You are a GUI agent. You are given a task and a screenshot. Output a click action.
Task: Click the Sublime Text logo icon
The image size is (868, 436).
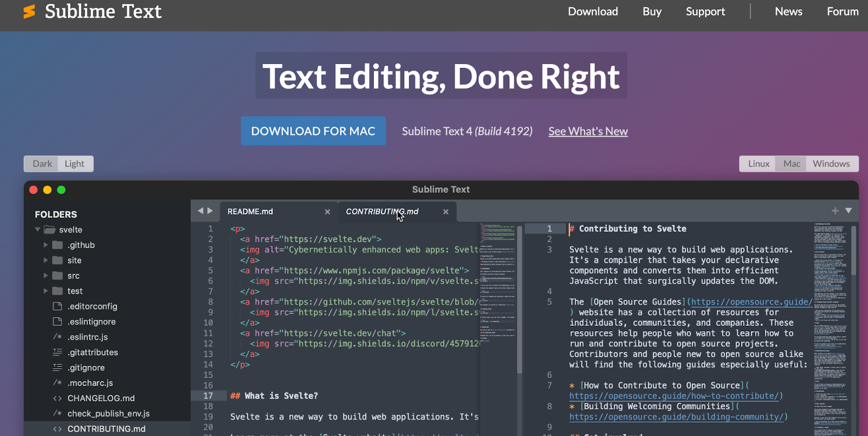29,11
